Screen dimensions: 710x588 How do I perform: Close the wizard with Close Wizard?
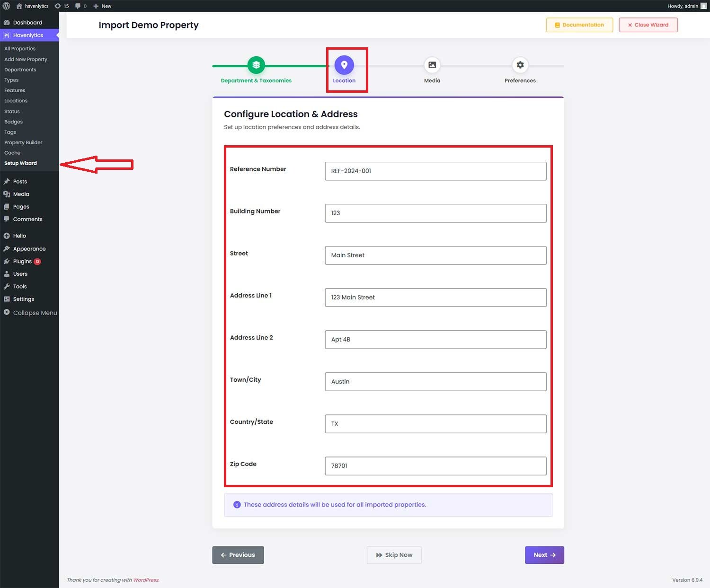pos(648,25)
